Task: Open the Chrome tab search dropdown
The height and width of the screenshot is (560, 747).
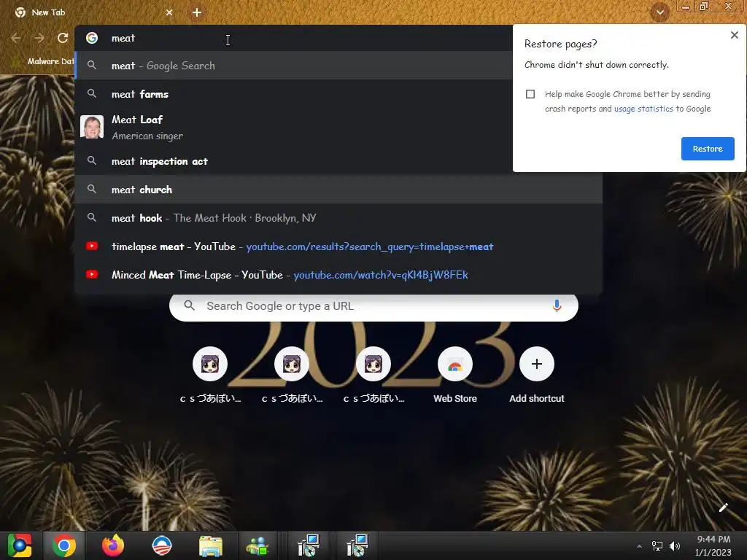Action: pos(660,12)
